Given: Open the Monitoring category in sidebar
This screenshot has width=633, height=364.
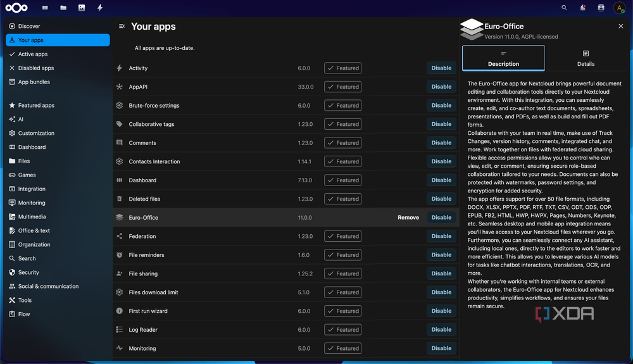Looking at the screenshot, I should 58,203.
